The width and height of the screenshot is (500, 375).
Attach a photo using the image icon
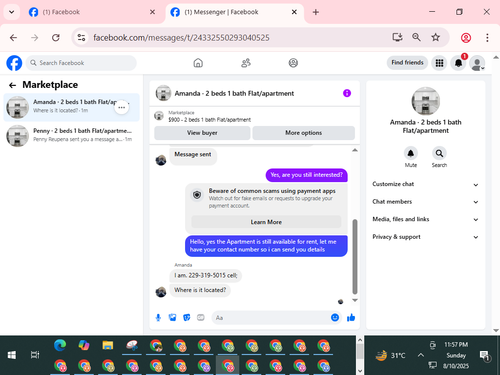[172, 318]
